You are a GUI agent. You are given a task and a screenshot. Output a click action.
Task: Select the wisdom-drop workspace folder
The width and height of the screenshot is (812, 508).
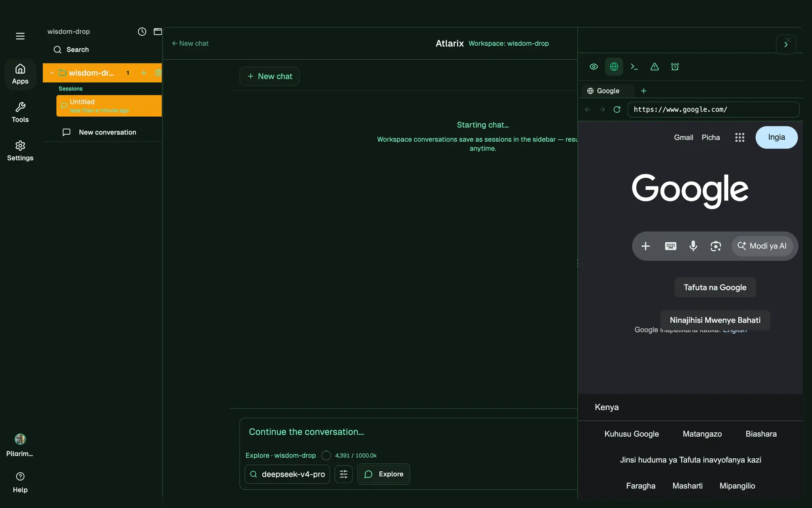point(91,73)
